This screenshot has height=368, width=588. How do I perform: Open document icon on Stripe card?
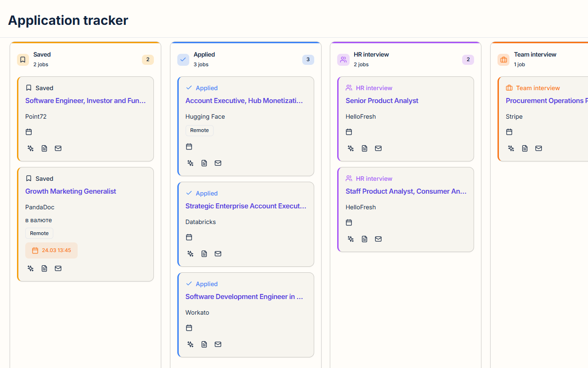coord(525,148)
